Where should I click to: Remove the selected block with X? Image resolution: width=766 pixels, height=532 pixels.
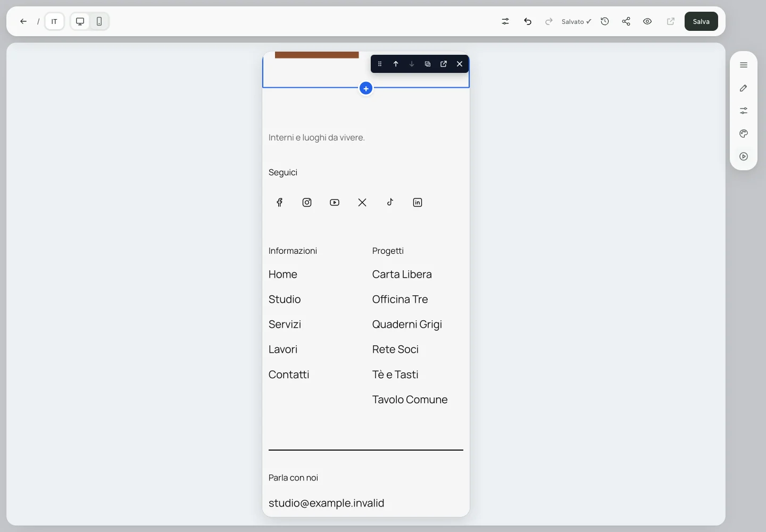click(460, 64)
